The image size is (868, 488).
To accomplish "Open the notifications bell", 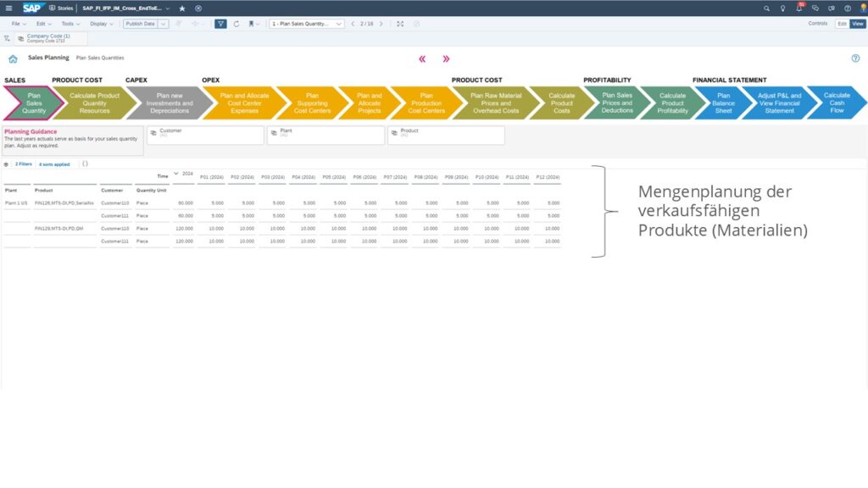I will (798, 8).
